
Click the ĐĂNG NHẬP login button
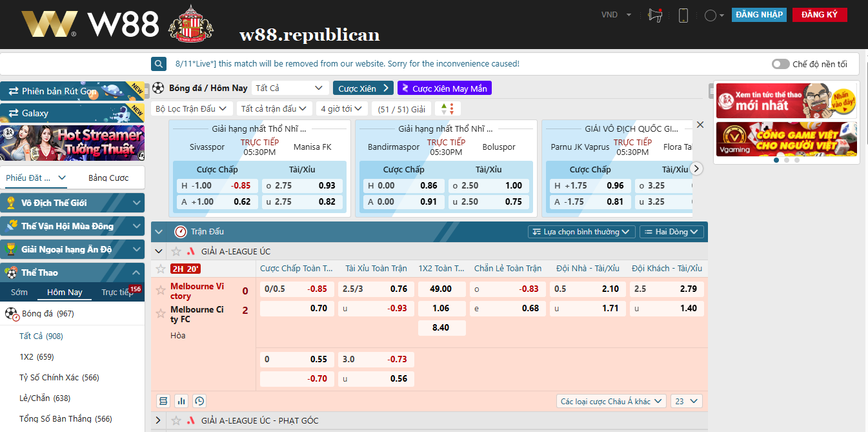pos(759,15)
